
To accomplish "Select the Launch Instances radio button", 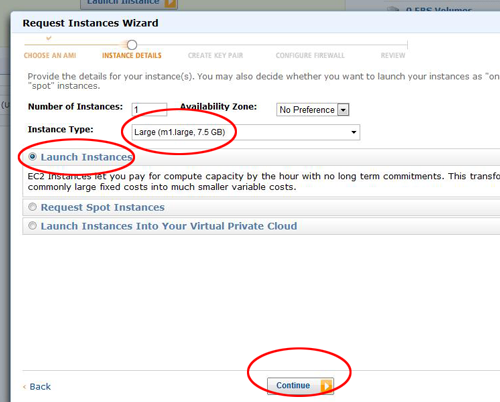I will coord(32,157).
